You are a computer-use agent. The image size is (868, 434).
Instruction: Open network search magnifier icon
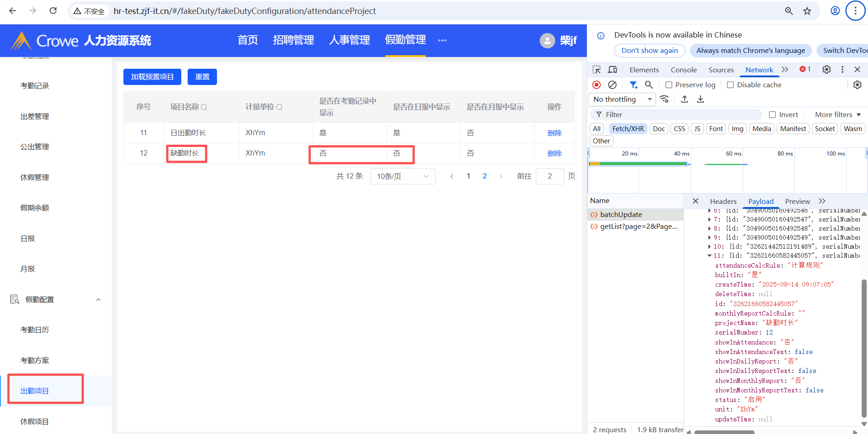(x=649, y=85)
